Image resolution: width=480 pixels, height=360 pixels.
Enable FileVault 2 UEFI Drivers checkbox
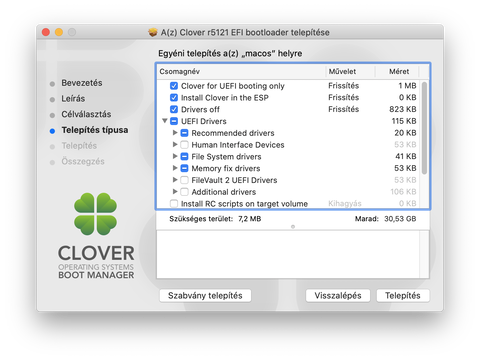184,180
